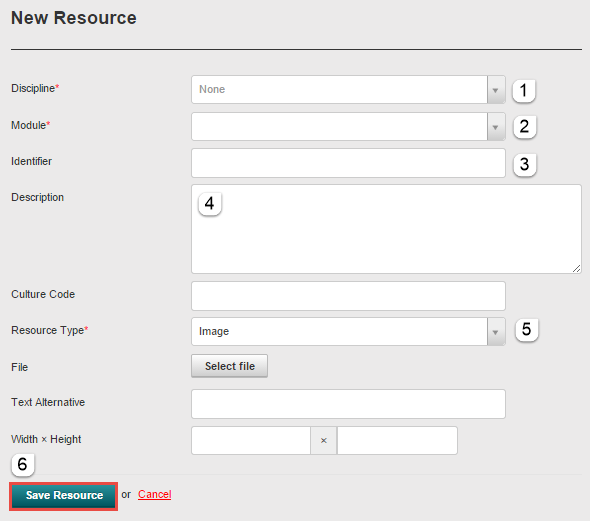
Task: Click the File label
Action: tap(19, 367)
